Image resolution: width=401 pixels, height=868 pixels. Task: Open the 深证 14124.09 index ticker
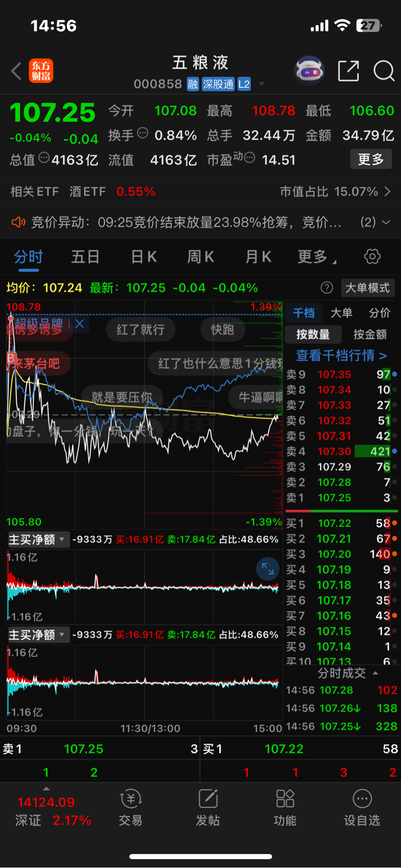click(52, 811)
